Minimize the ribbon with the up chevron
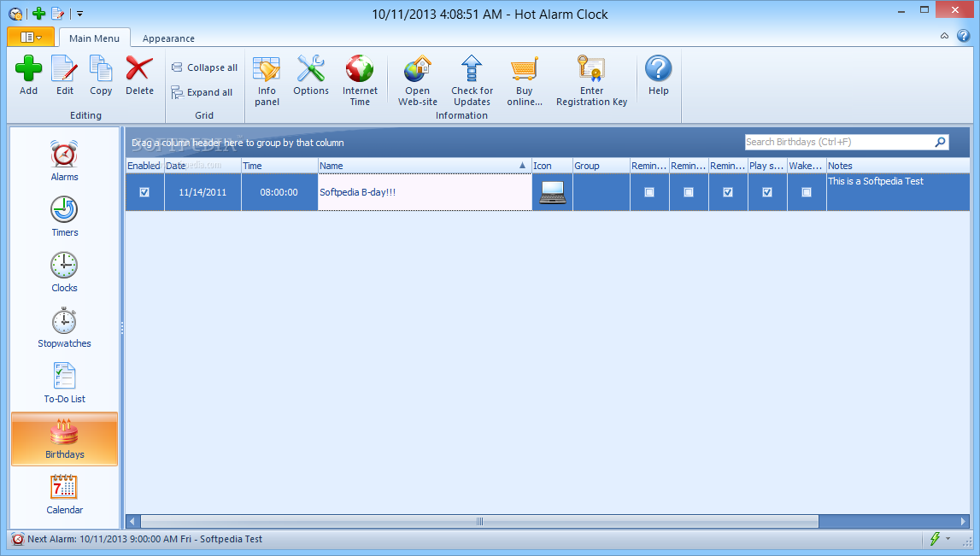This screenshot has height=556, width=980. (x=944, y=36)
